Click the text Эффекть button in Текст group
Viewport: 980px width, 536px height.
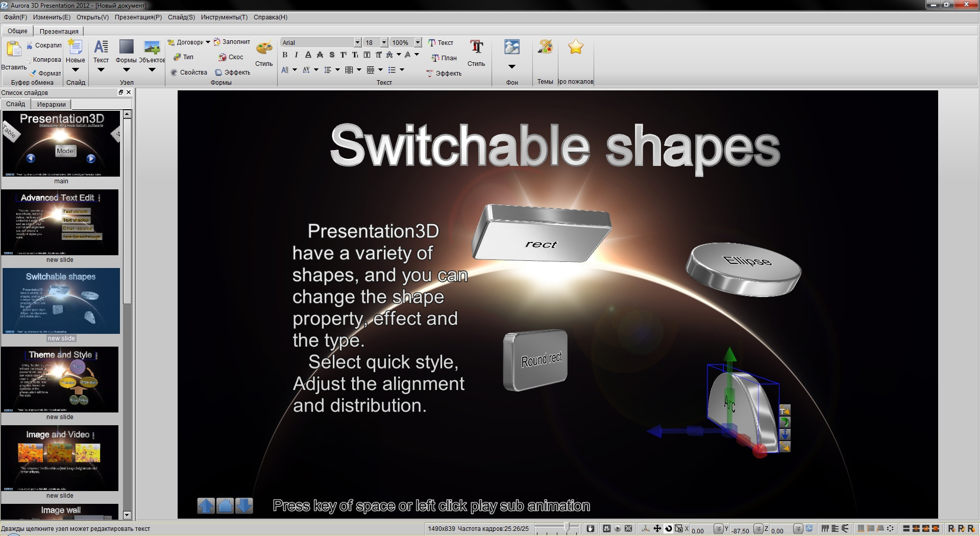(444, 73)
